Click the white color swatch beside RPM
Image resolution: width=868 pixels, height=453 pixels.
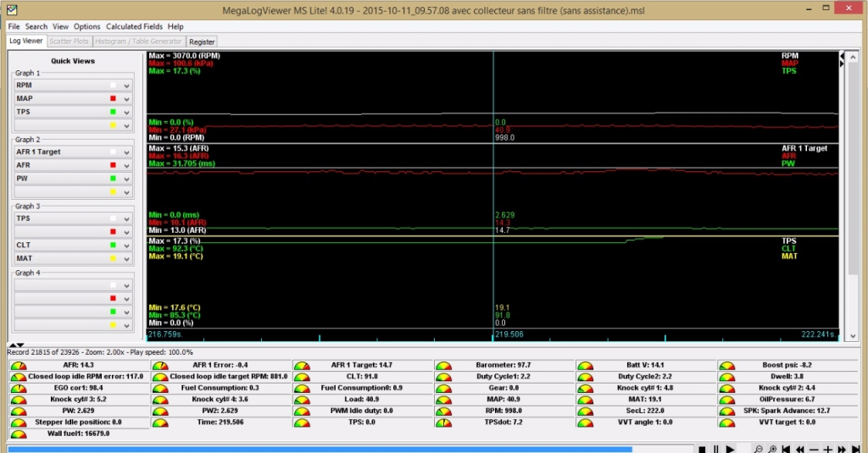point(113,86)
